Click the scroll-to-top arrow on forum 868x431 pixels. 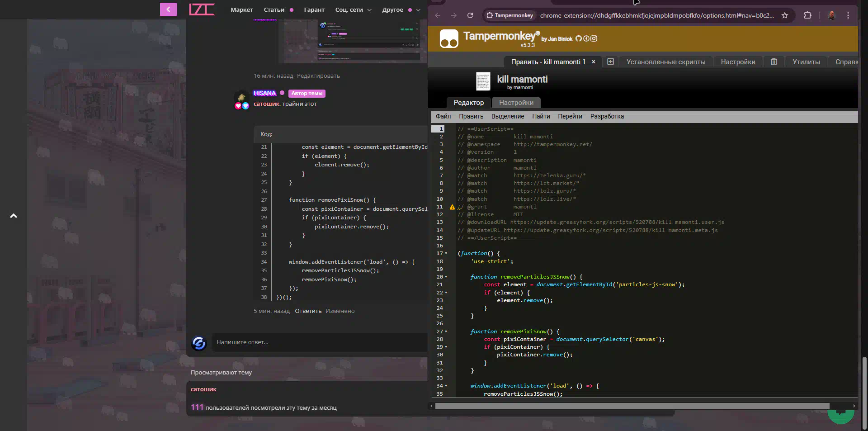point(14,216)
